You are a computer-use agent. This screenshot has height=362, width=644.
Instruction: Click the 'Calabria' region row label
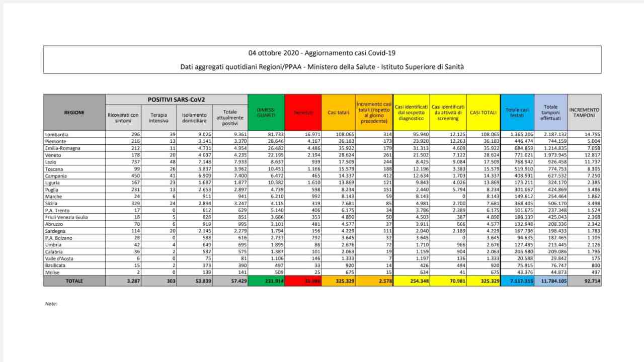(54, 252)
